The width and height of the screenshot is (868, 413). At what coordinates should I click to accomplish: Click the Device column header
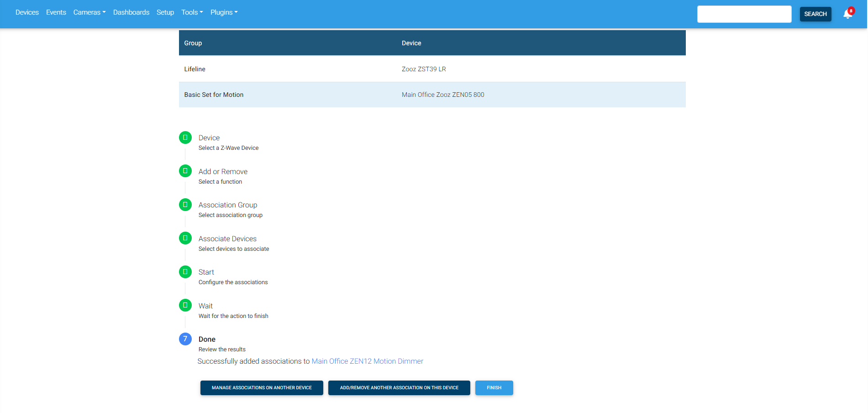tap(411, 43)
